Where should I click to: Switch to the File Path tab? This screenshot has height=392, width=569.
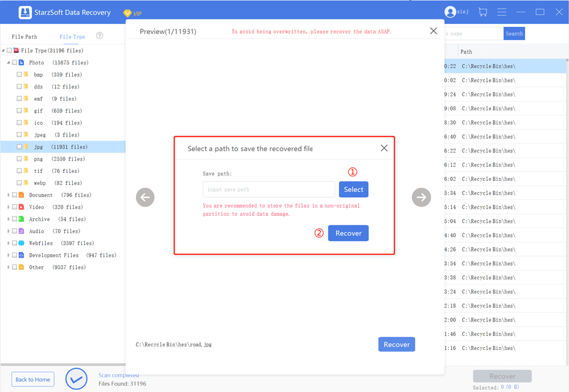click(24, 36)
